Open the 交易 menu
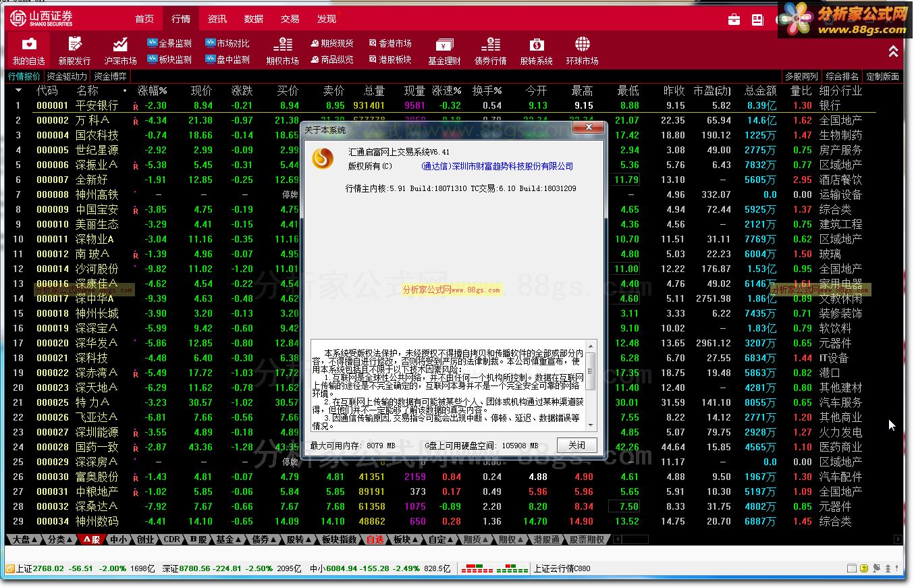914x588 pixels. tap(290, 19)
